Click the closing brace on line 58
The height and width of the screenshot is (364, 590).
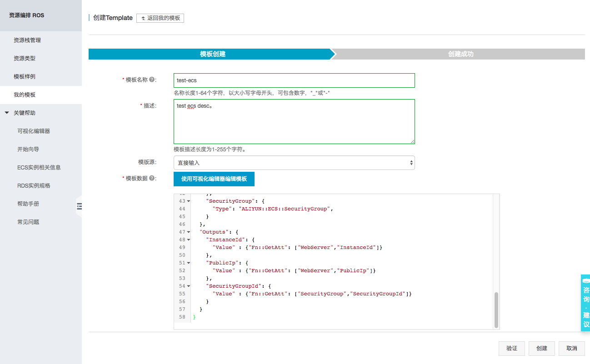coord(195,317)
